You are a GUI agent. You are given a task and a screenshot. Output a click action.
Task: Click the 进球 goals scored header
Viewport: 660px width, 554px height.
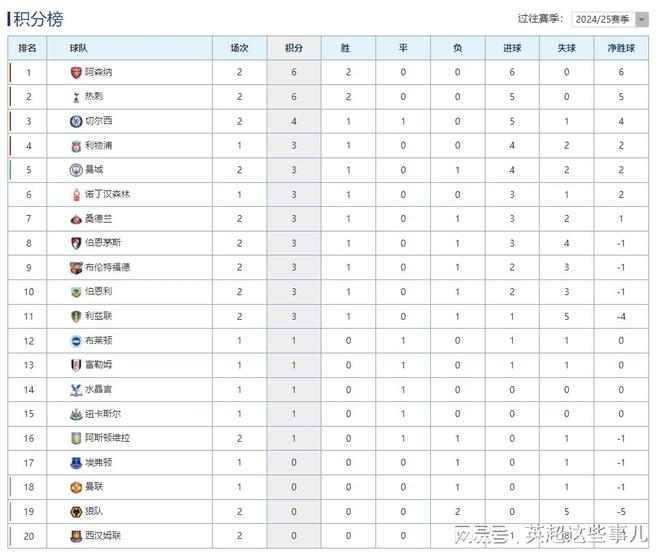512,48
